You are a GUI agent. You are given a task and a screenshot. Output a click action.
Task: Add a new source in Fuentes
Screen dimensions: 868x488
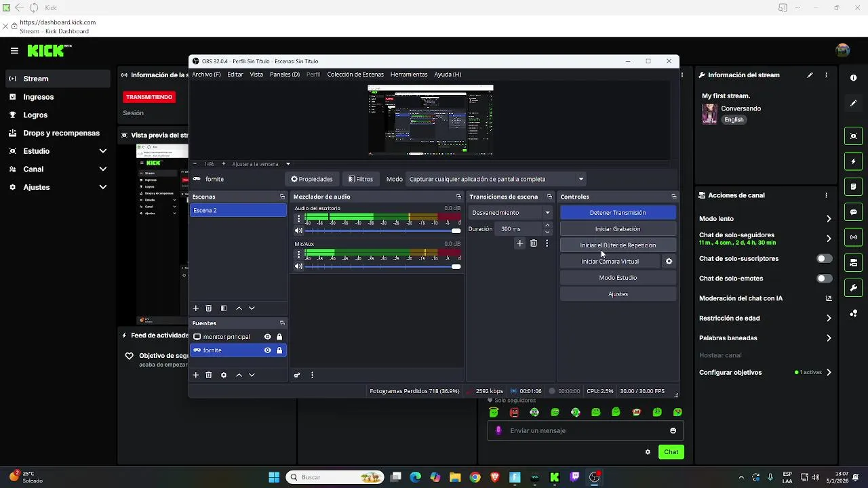click(x=196, y=375)
